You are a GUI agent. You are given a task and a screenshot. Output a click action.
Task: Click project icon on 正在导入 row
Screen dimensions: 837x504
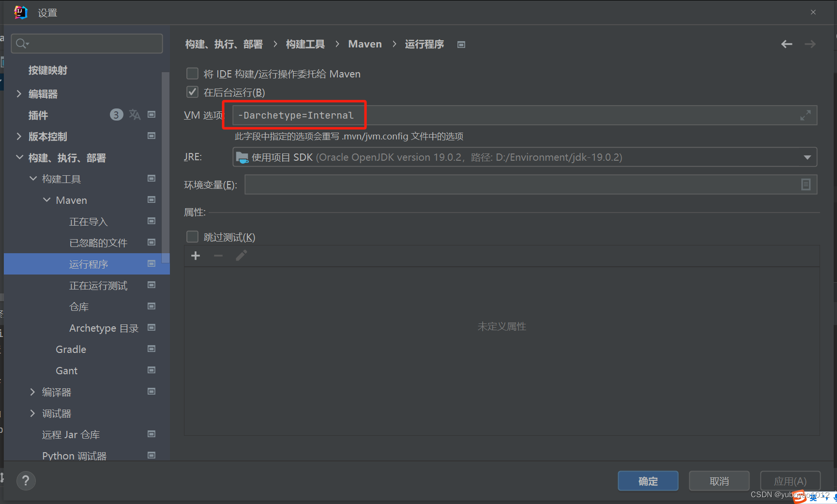pos(152,221)
